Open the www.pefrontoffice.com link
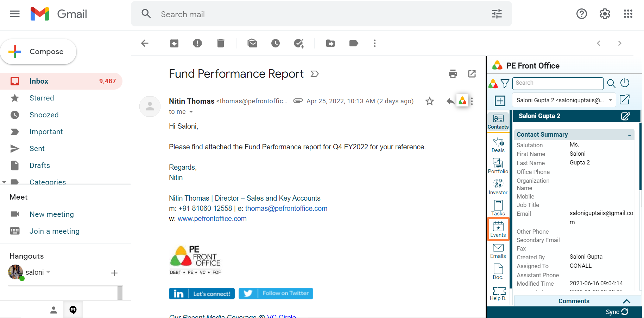Viewport: 644px width, 318px height. (212, 219)
